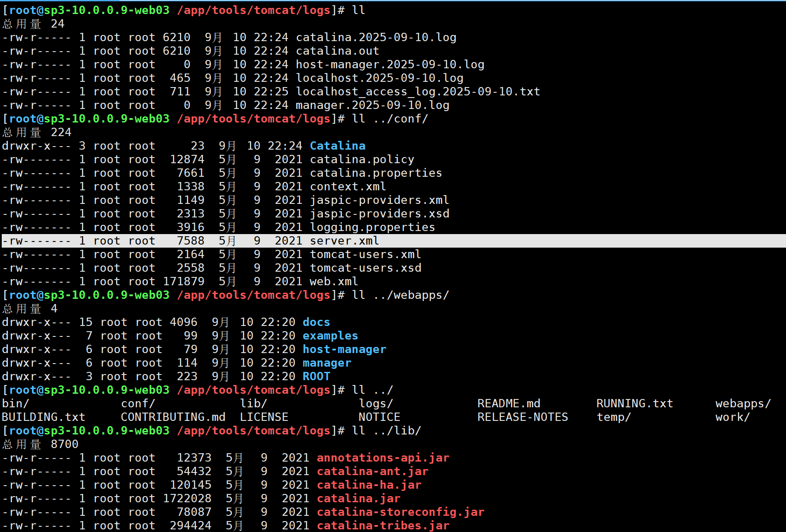Click LICENSE in completion list
786x532 pixels.
264,417
